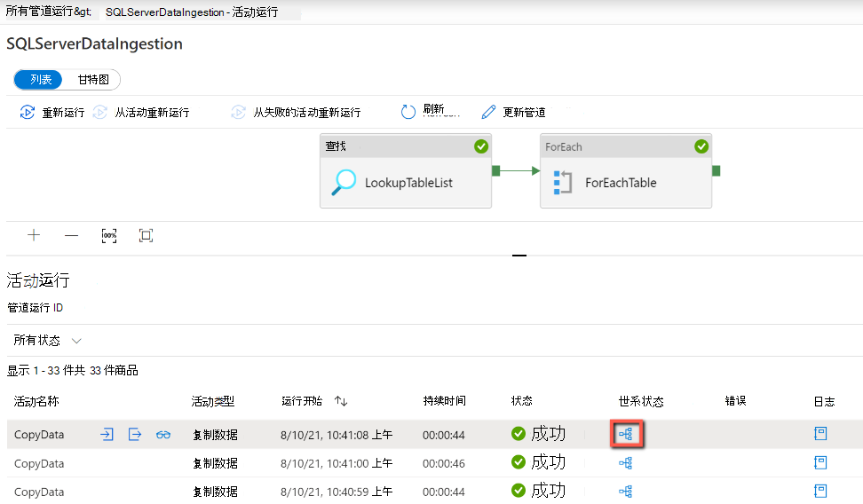
Task: Switch to the List view toggle
Action: click(x=38, y=80)
